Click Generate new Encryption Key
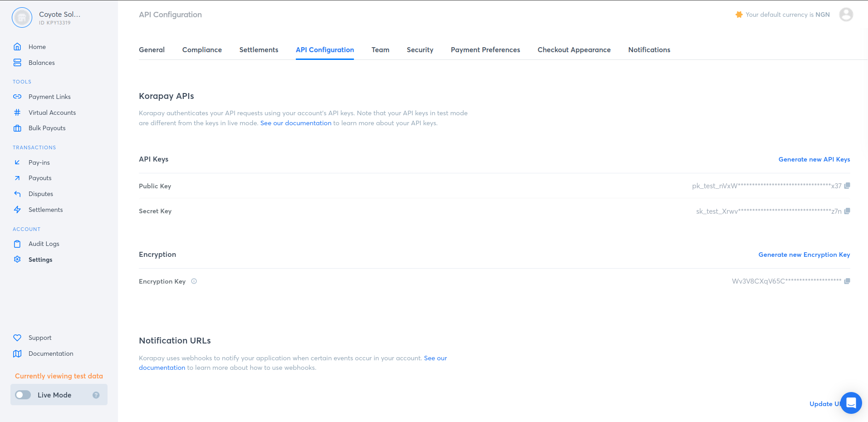The image size is (868, 422). [x=804, y=255]
